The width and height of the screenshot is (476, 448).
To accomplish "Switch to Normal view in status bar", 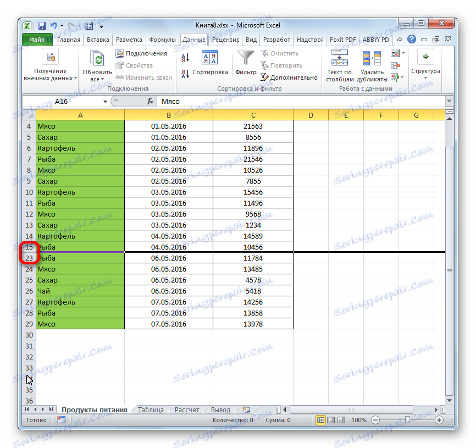I will [319, 420].
